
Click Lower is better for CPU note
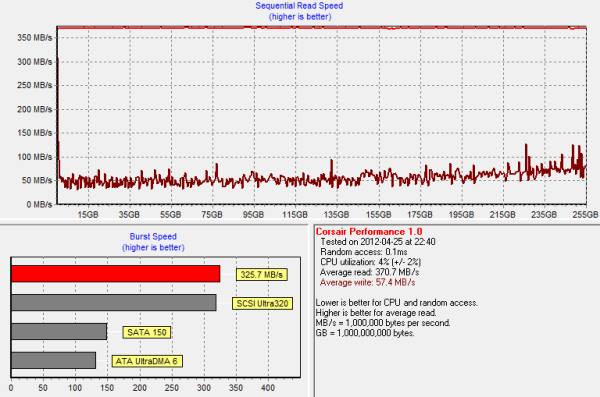[397, 303]
